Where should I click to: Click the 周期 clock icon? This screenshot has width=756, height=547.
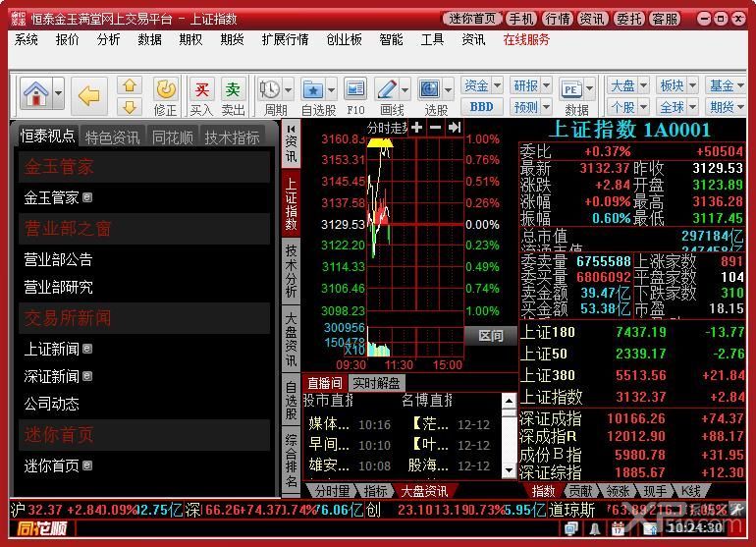click(270, 89)
